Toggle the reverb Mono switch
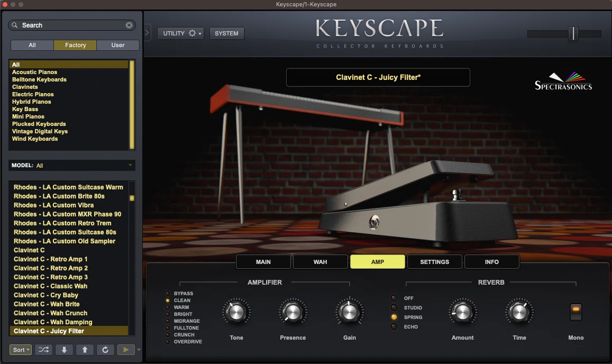 point(576,312)
